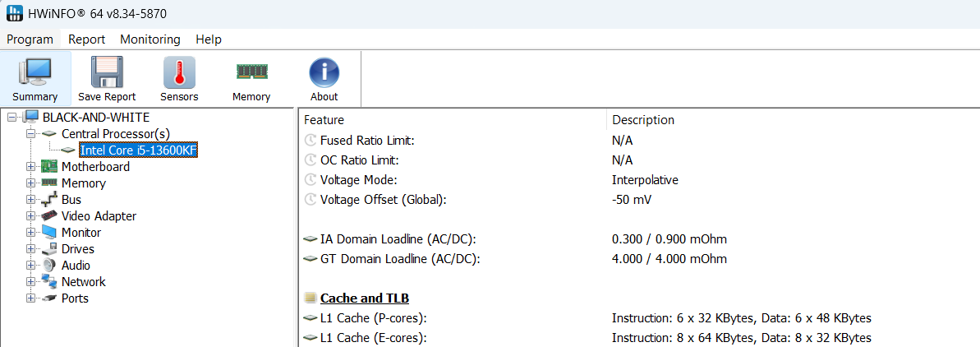Open the Help menu
This screenshot has width=980, height=347.
209,39
